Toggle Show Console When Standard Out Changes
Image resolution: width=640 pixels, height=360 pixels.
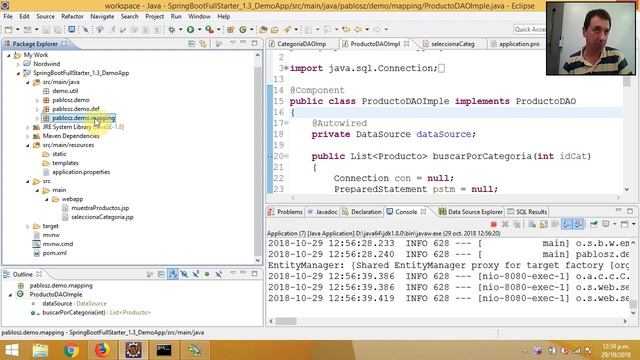point(567,224)
